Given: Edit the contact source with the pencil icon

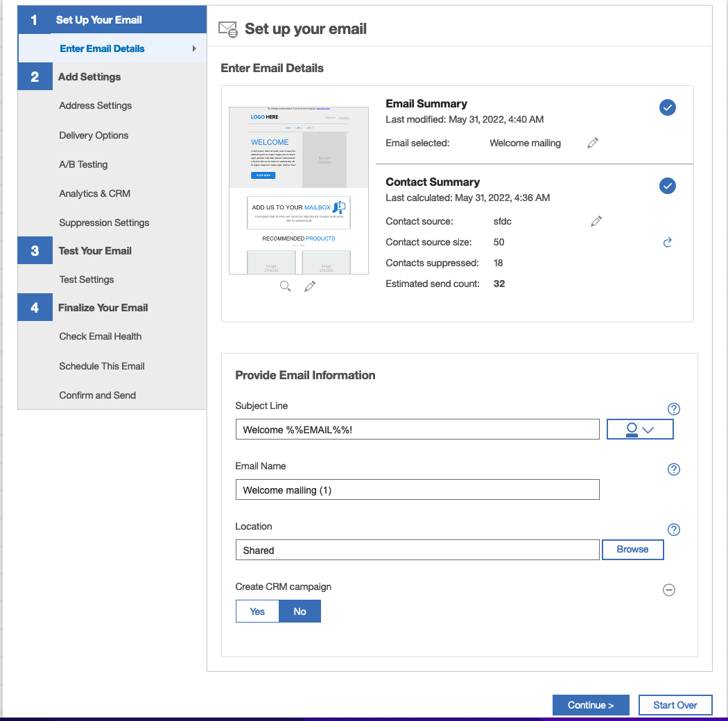Looking at the screenshot, I should click(596, 220).
